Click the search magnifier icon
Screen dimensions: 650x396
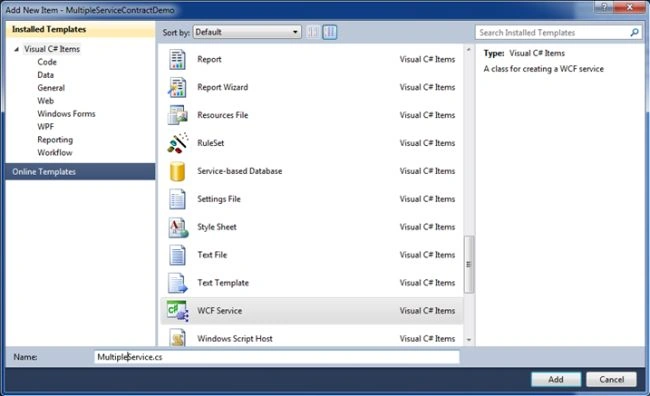[x=634, y=32]
